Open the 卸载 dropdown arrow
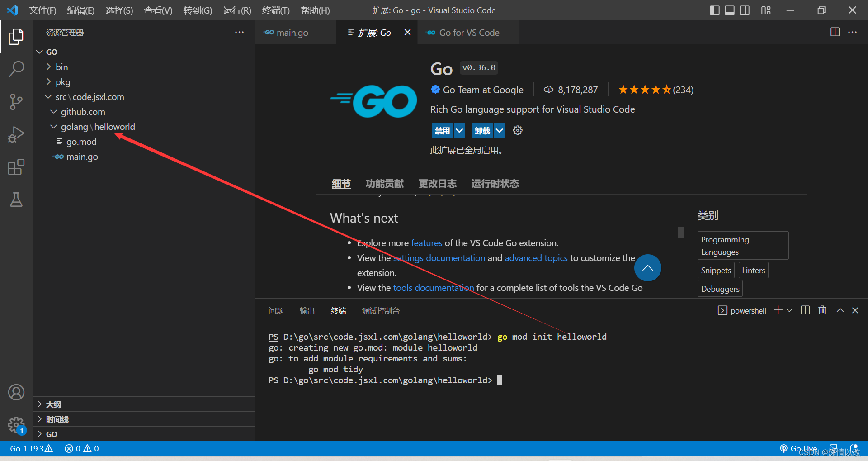This screenshot has height=461, width=868. point(499,131)
